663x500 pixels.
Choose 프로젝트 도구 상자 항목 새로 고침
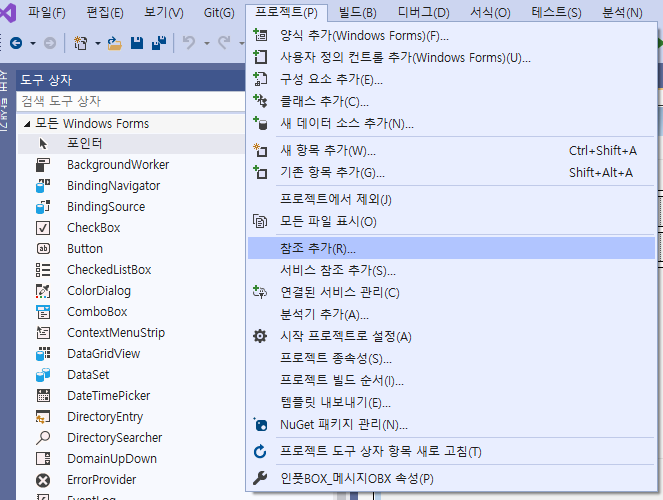click(x=451, y=451)
